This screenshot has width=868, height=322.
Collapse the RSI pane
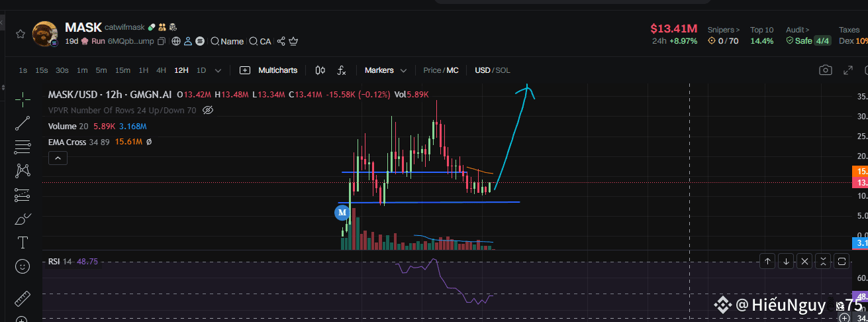click(x=822, y=261)
